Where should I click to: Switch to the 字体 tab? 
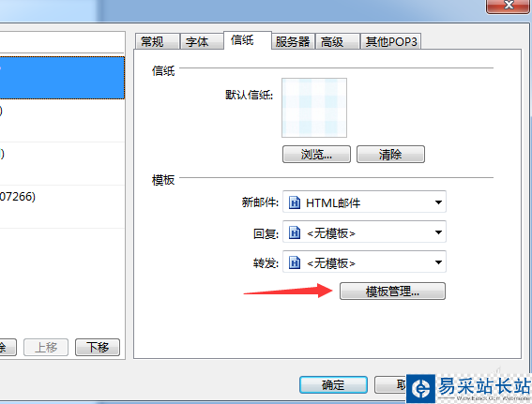(x=202, y=41)
